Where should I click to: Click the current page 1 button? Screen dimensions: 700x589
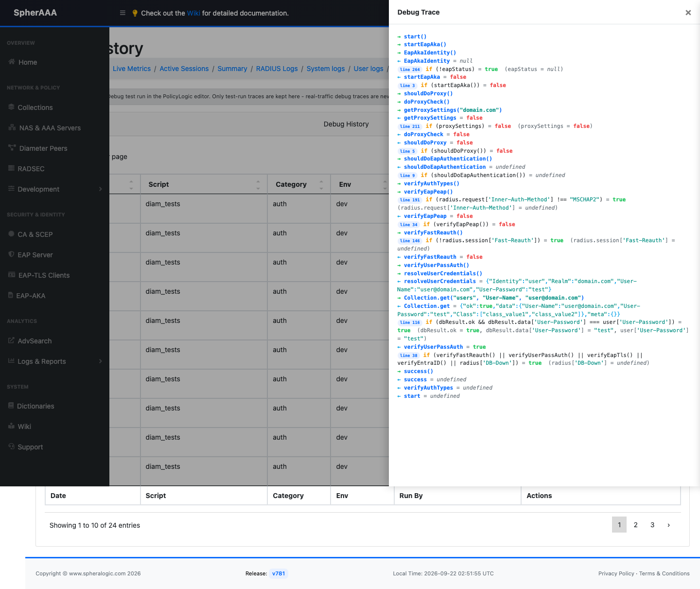(619, 525)
